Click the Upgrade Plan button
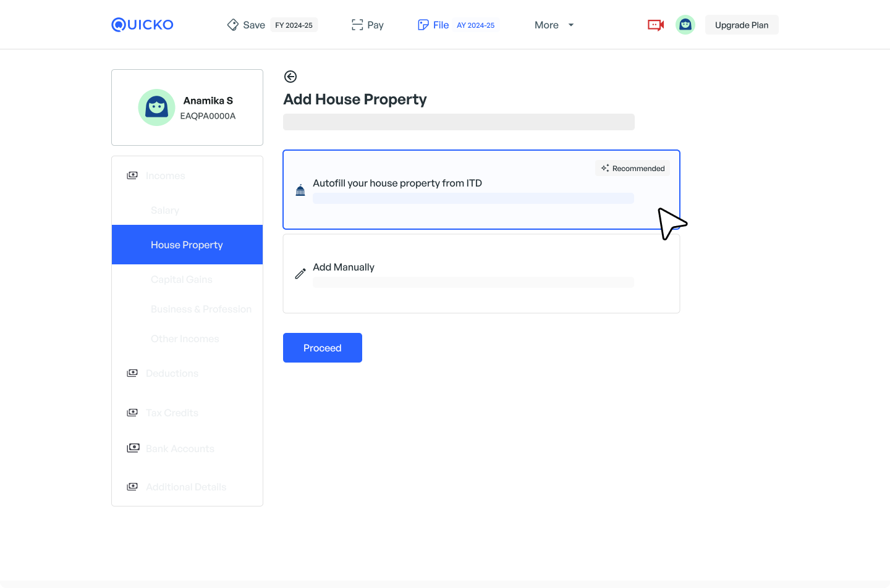This screenshot has height=588, width=890. click(x=742, y=25)
